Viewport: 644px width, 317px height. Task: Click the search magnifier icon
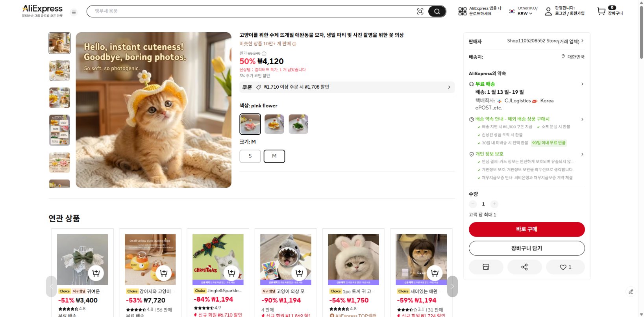[437, 11]
